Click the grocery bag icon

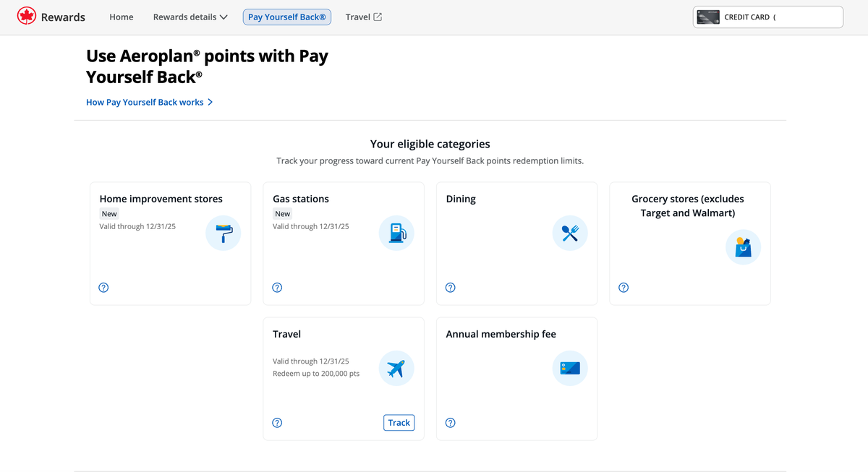tap(743, 248)
